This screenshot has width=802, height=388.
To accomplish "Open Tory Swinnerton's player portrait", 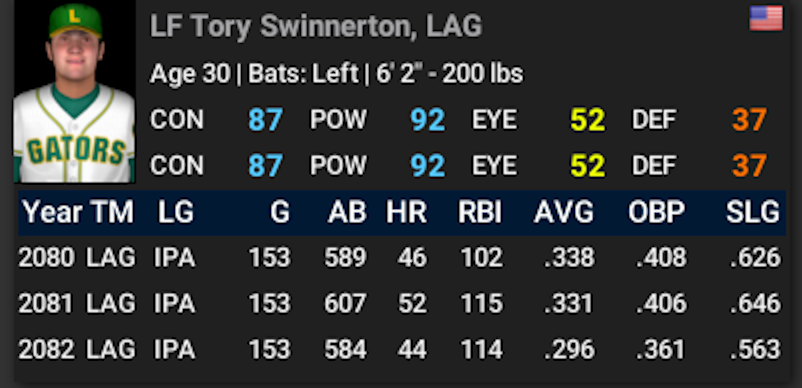I will 75,91.
